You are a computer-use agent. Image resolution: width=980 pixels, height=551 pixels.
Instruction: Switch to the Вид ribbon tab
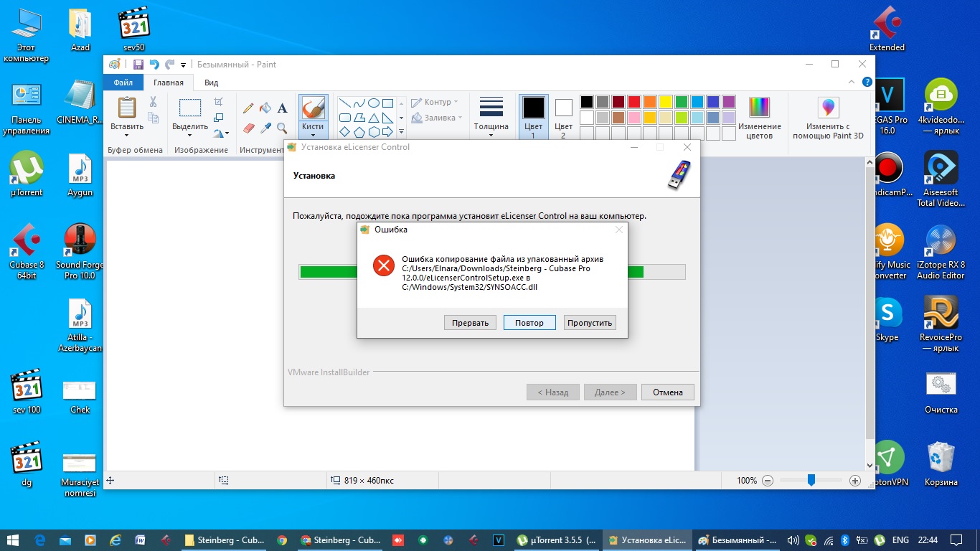tap(211, 83)
